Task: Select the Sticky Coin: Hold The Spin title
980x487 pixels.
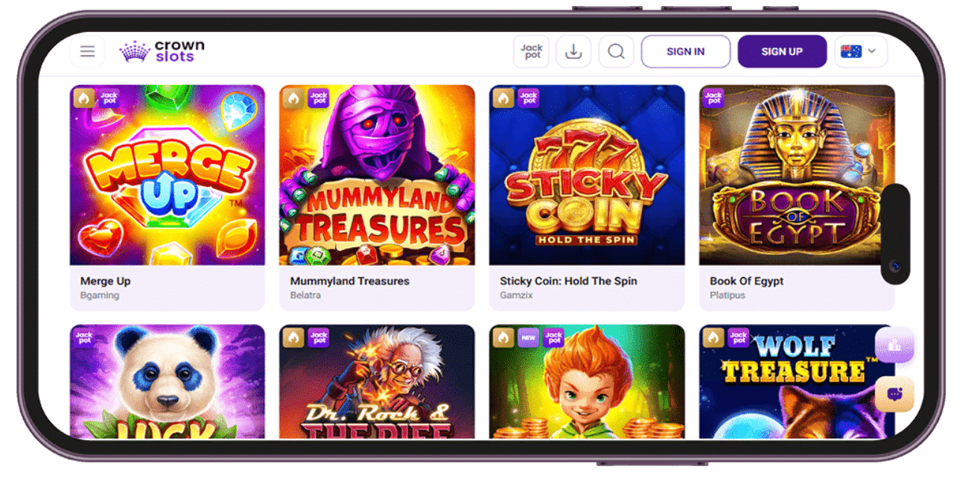Action: coord(568,281)
